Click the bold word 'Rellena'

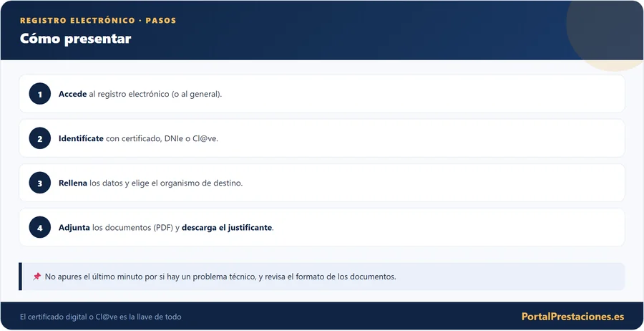[x=73, y=183]
